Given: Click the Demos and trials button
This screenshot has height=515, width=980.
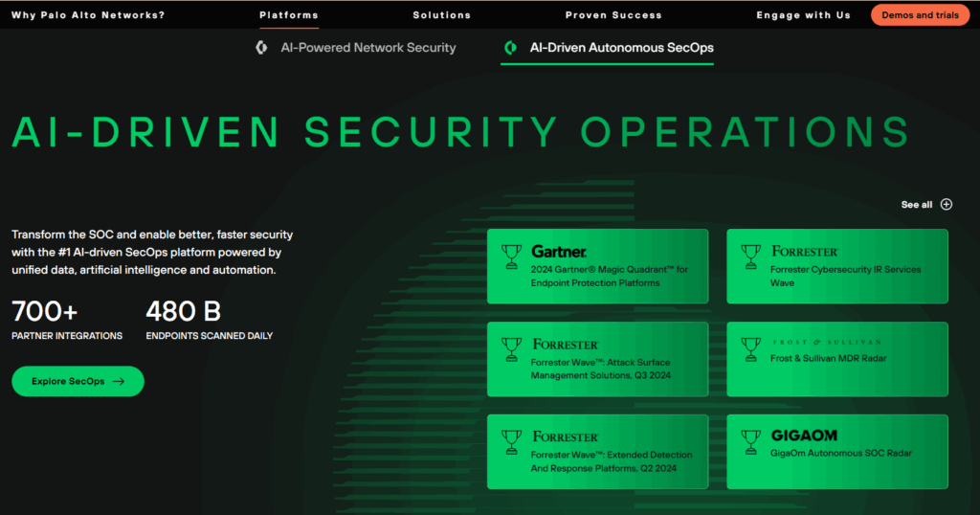Looking at the screenshot, I should click(x=920, y=15).
